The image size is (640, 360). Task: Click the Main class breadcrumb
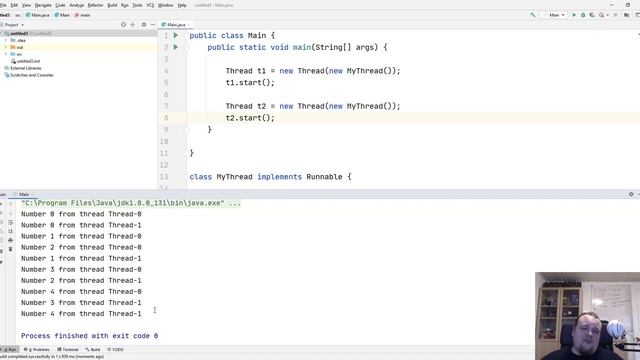[62, 15]
